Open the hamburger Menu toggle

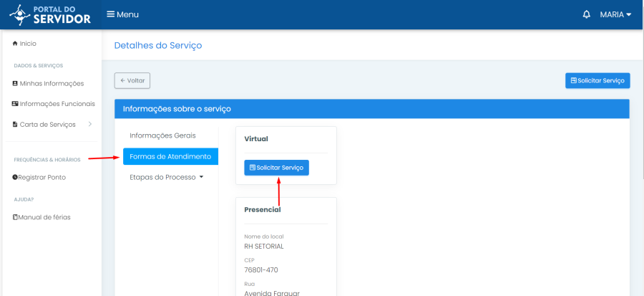(x=122, y=14)
